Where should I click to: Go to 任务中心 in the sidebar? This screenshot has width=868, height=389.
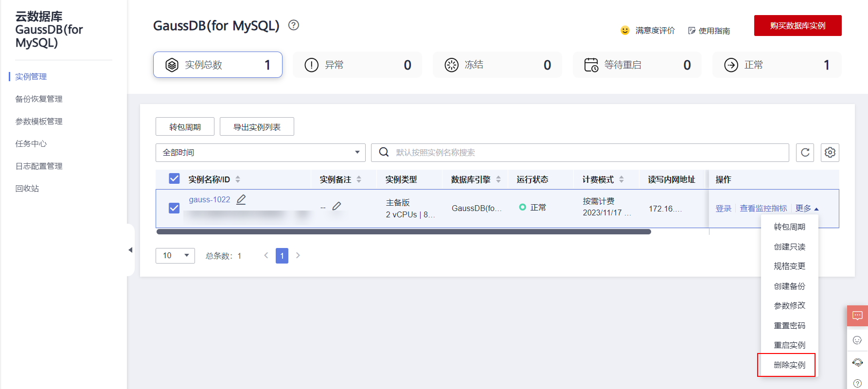pos(31,144)
